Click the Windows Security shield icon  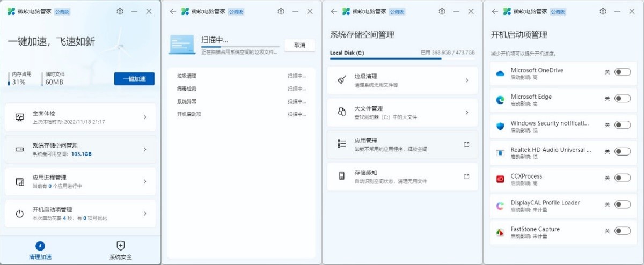click(500, 126)
